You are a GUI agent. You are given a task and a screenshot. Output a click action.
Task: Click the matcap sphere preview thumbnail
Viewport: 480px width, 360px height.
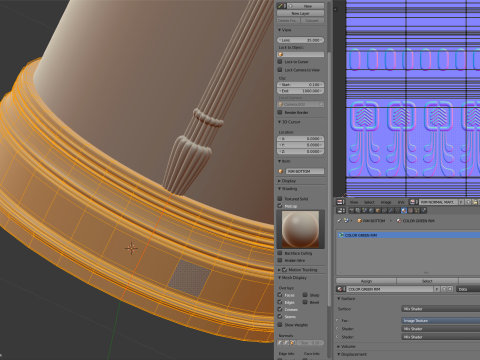[x=300, y=229]
